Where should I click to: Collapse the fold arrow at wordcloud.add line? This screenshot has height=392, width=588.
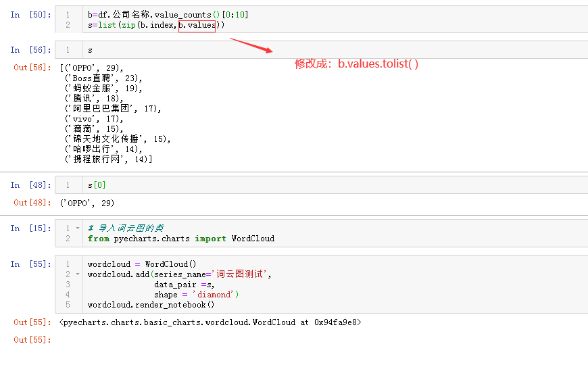(78, 274)
